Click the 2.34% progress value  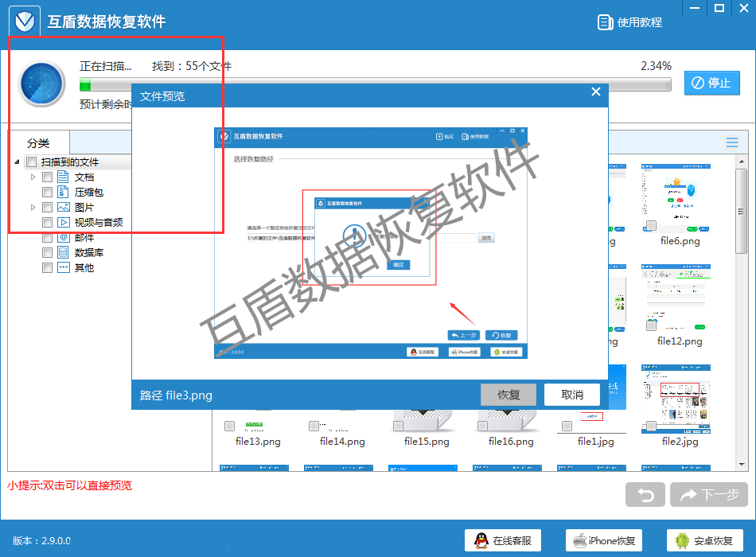(656, 65)
